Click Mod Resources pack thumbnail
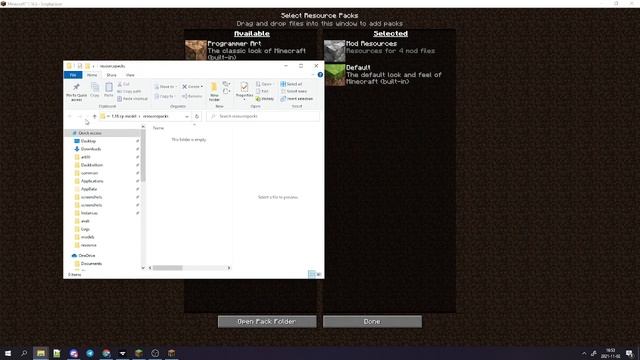This screenshot has width=640, height=360. coord(334,51)
